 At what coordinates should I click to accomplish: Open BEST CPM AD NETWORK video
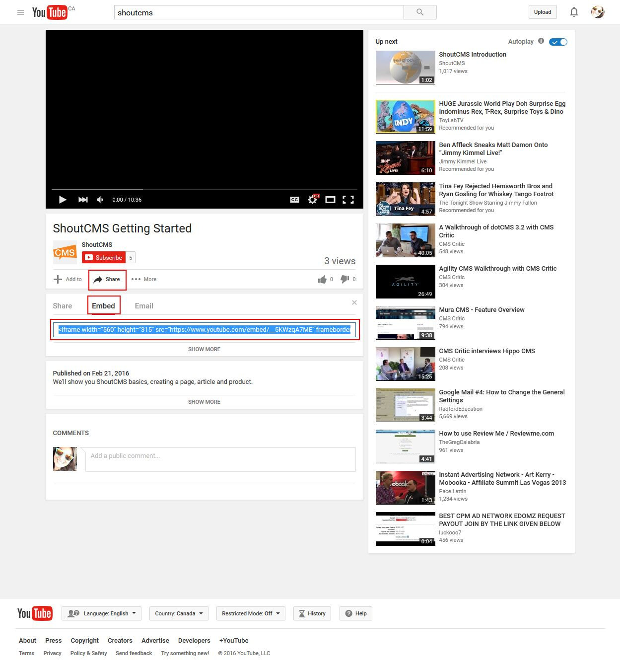pos(502,520)
